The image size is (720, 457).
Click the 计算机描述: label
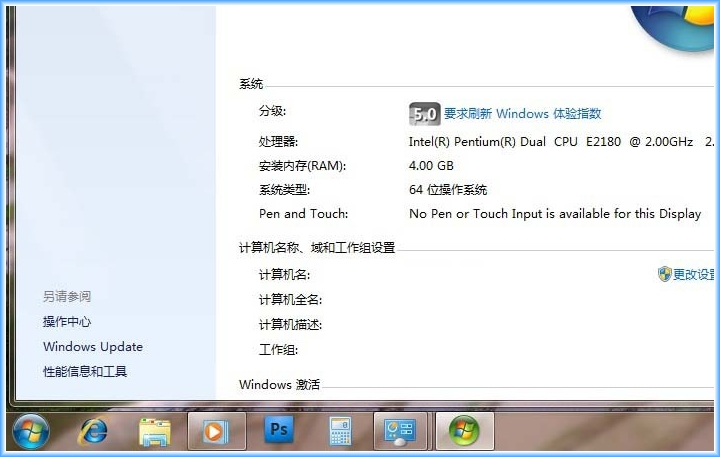tap(291, 325)
